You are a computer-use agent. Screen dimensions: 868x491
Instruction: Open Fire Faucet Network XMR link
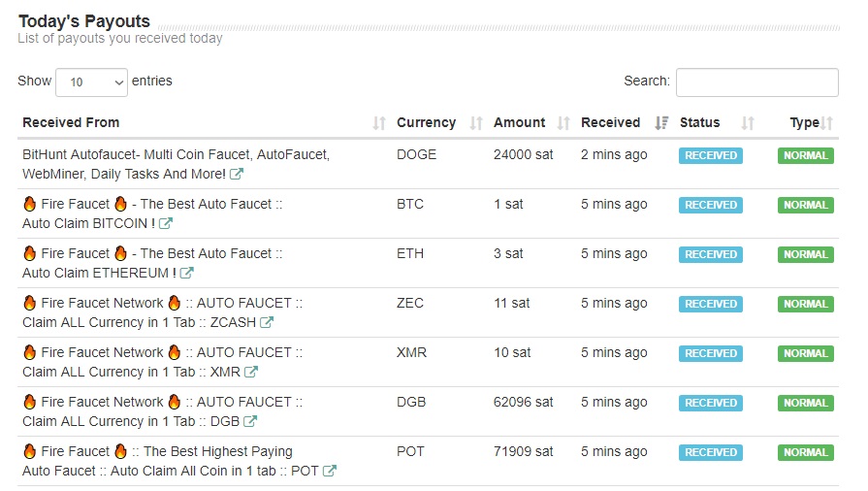coord(162,362)
